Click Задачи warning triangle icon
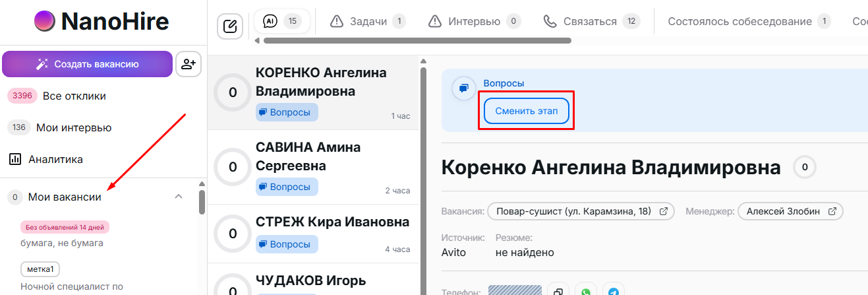Image resolution: width=868 pixels, height=295 pixels. tap(337, 21)
